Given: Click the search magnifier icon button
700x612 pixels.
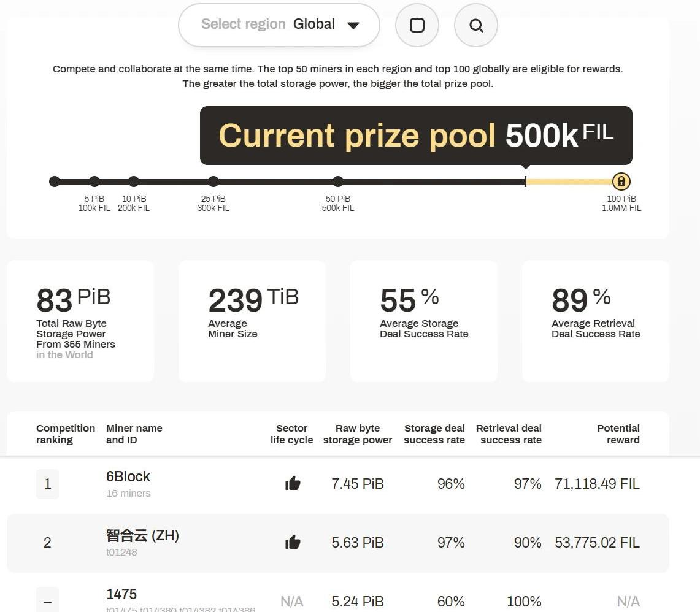Looking at the screenshot, I should [476, 25].
